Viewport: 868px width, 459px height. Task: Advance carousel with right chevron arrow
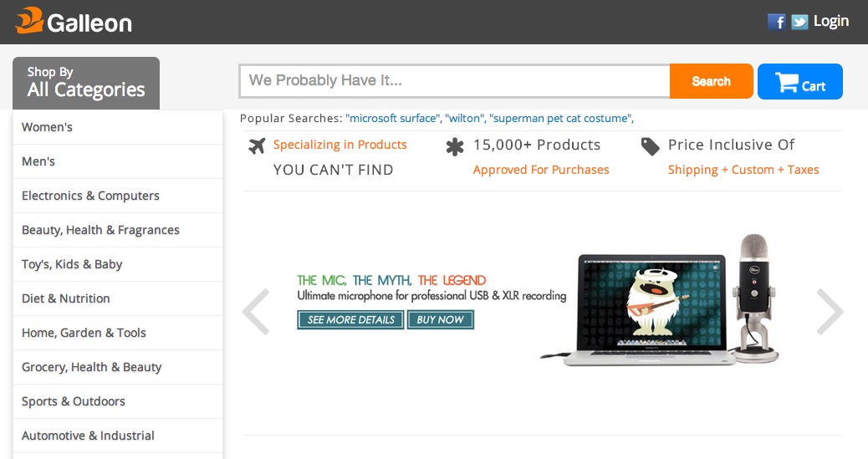click(x=830, y=311)
